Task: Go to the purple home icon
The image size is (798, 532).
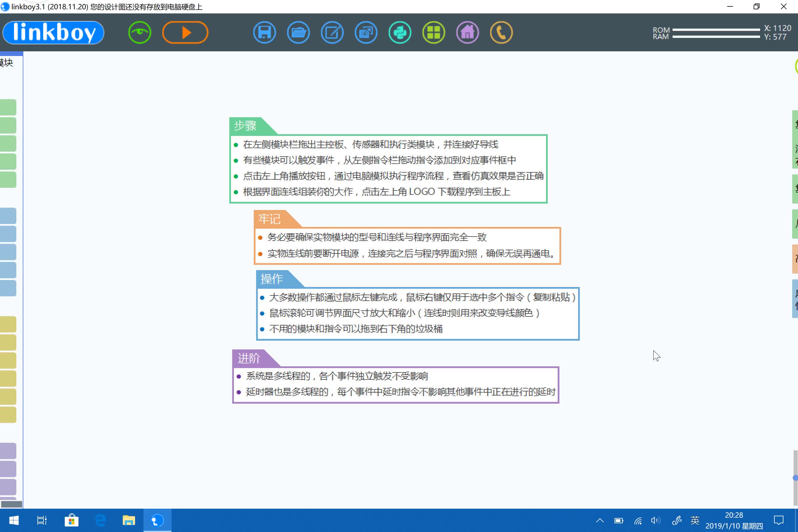Action: (x=468, y=33)
